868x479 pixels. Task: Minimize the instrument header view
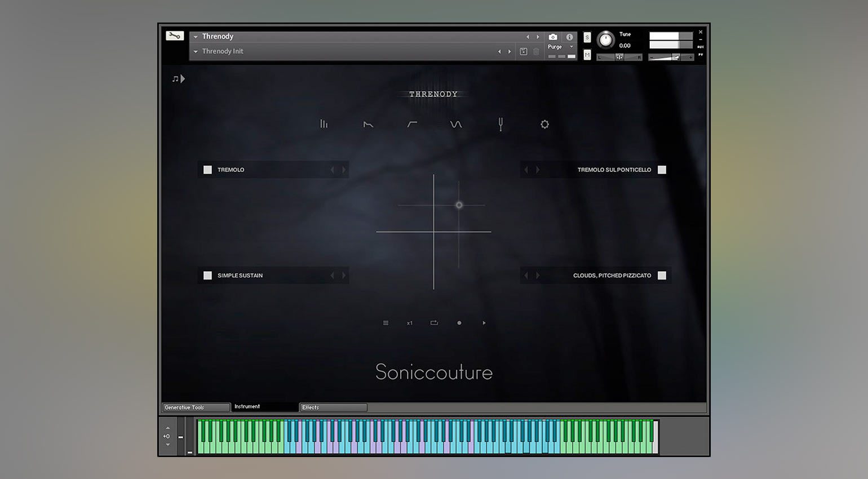coord(701,39)
